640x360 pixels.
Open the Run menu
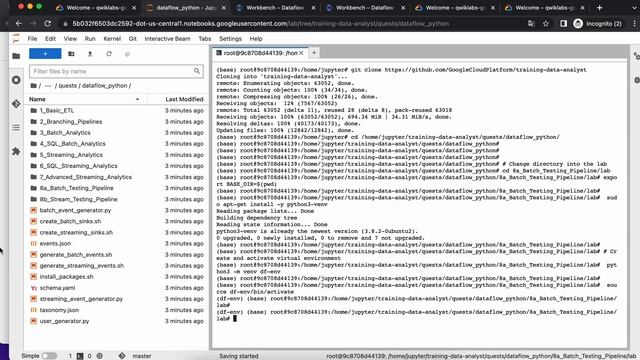pyautogui.click(x=90, y=39)
